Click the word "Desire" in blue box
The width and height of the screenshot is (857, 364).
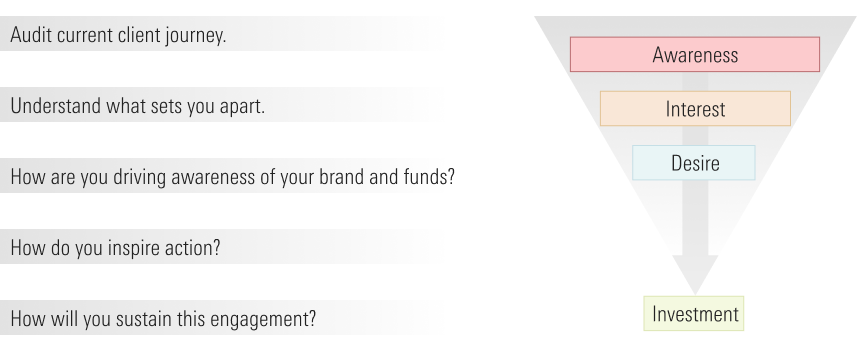tap(695, 163)
